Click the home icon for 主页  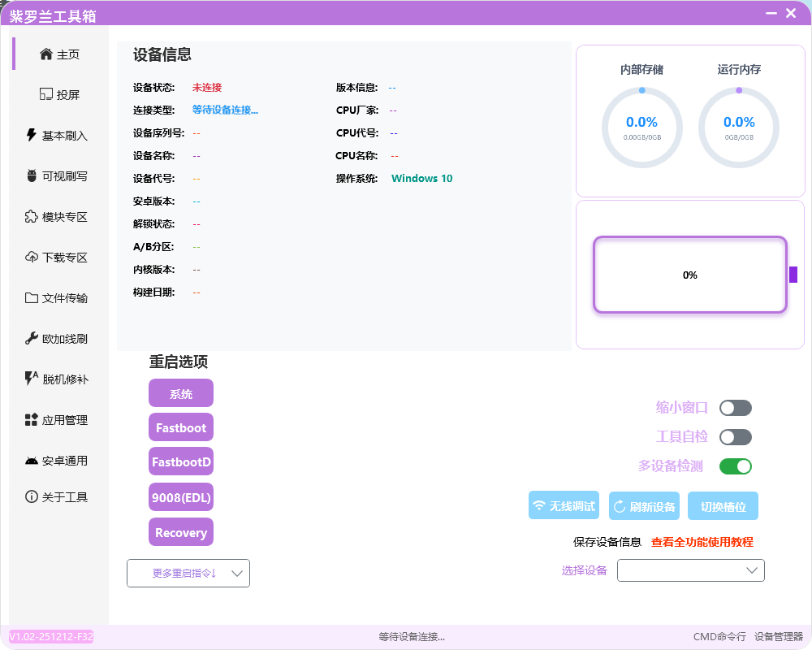(46, 54)
